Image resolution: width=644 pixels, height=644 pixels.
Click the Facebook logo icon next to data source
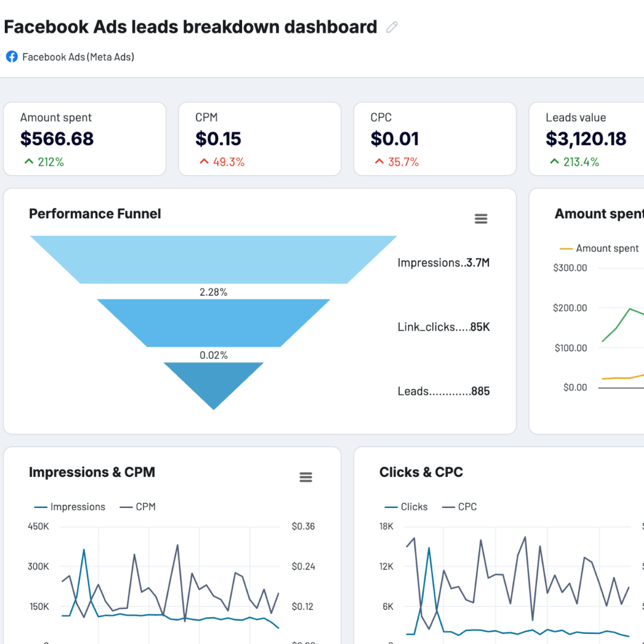(x=11, y=57)
